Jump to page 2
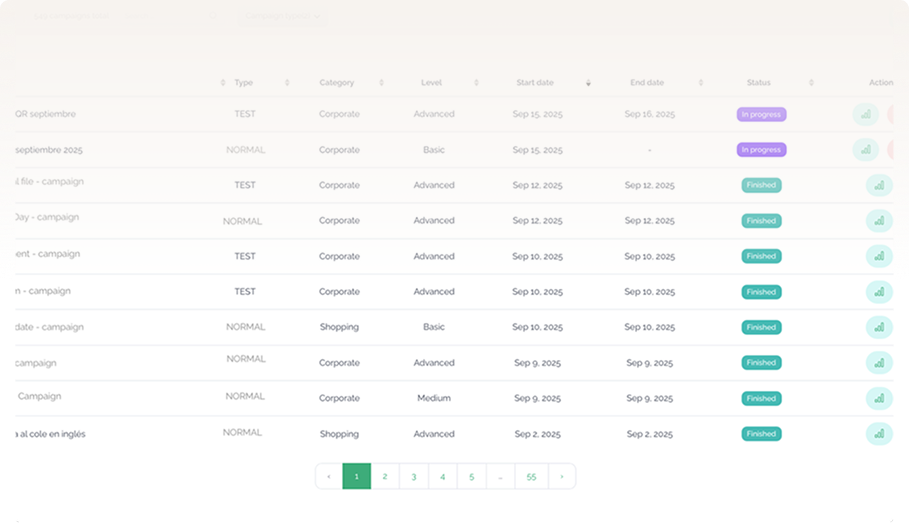909x523 pixels. [x=385, y=477]
